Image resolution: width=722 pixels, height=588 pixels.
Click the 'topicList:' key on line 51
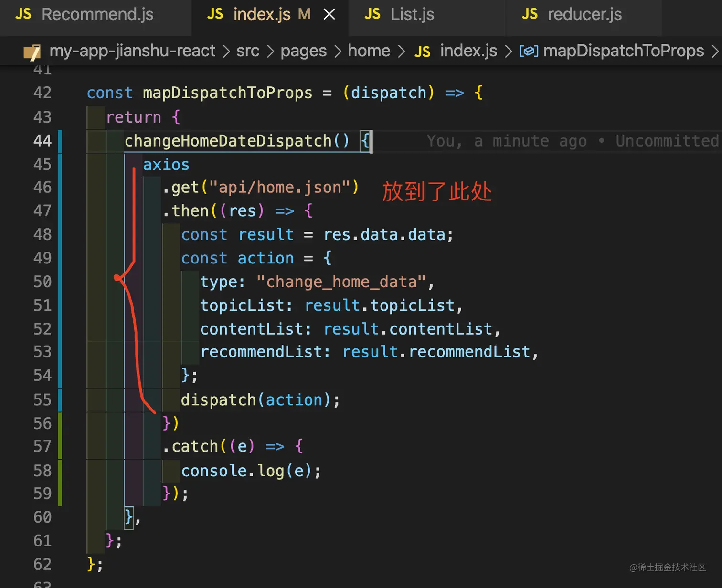[246, 305]
